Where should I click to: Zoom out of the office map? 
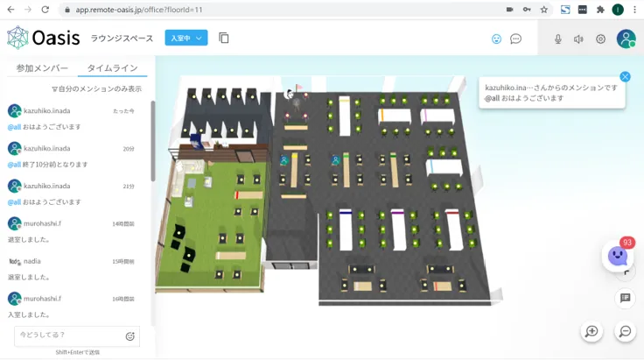[x=625, y=332]
